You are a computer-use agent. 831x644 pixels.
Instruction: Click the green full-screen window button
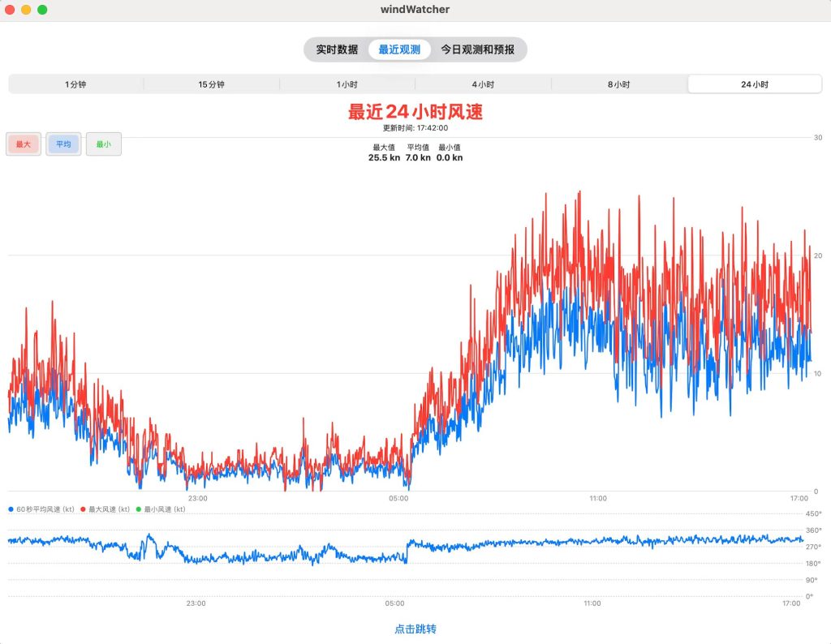[x=42, y=10]
